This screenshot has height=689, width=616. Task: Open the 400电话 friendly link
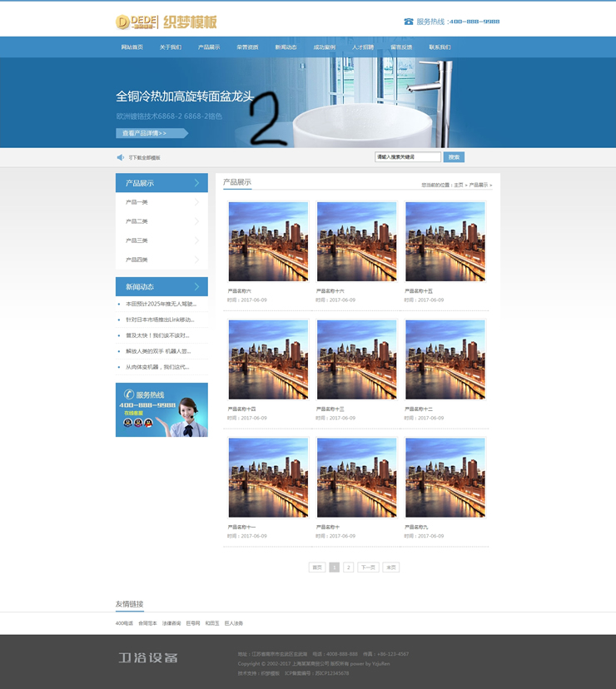tap(124, 623)
